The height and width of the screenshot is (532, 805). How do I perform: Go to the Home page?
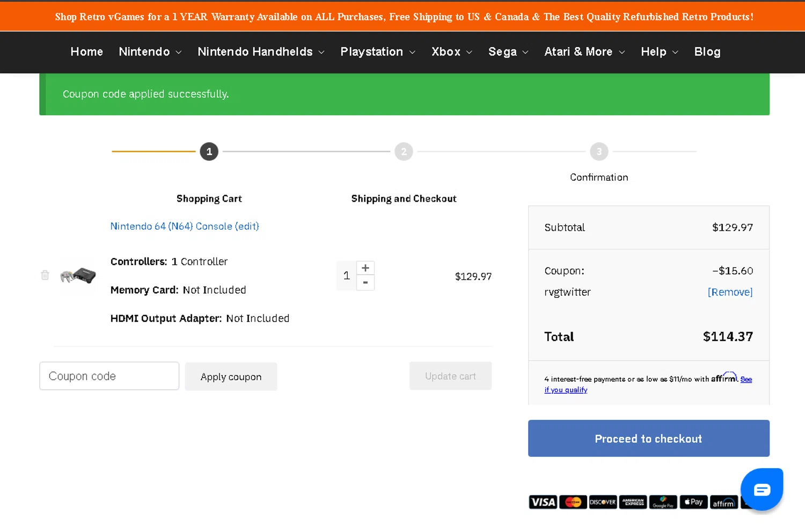87,52
